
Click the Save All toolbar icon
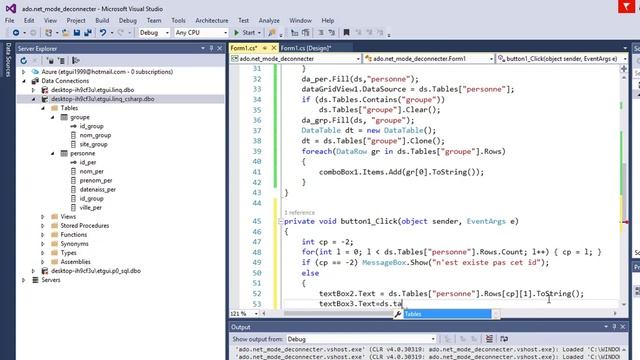pos(88,33)
